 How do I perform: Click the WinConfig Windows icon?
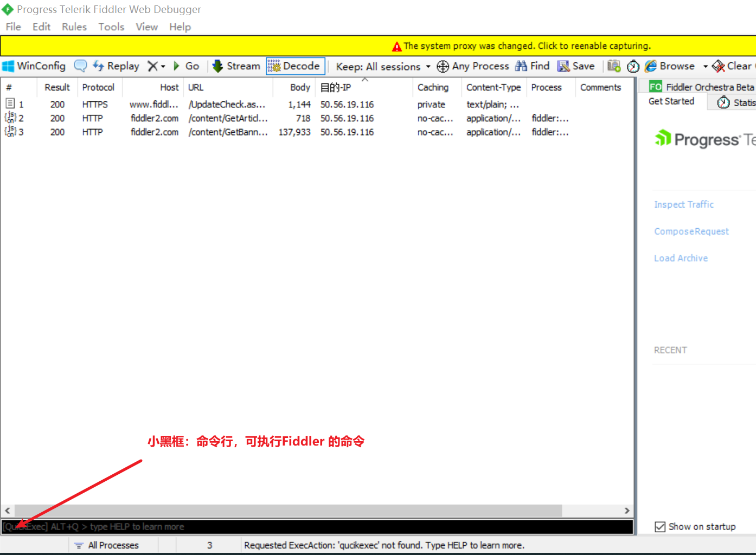click(x=8, y=66)
